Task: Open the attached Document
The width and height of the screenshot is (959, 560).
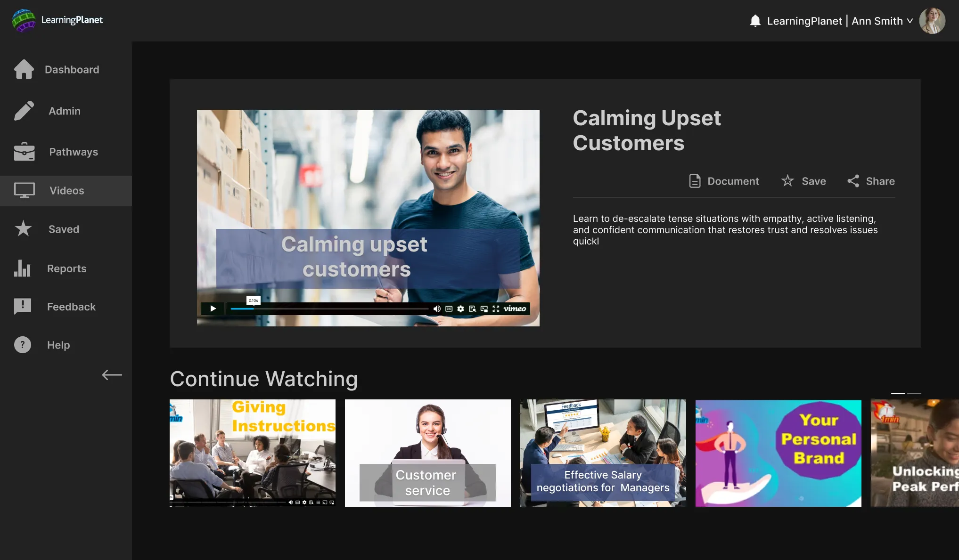Action: (724, 181)
